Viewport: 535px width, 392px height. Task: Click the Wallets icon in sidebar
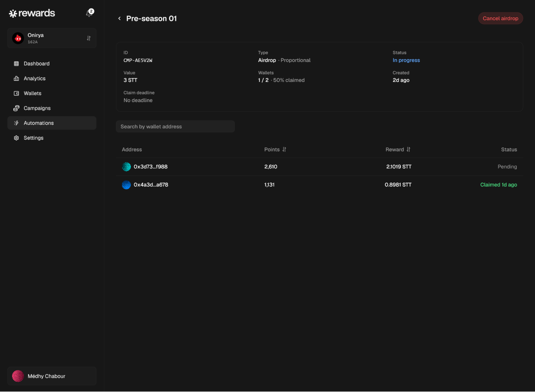tap(16, 94)
